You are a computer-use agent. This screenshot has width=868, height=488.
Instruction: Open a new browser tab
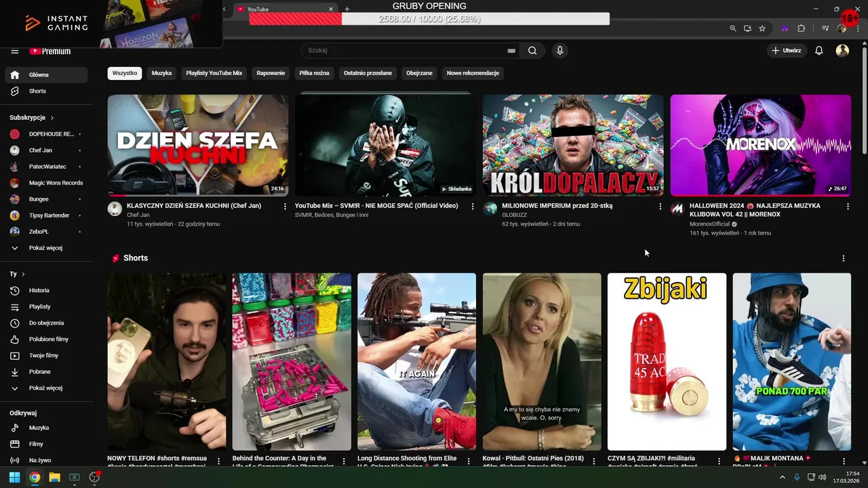coord(347,9)
